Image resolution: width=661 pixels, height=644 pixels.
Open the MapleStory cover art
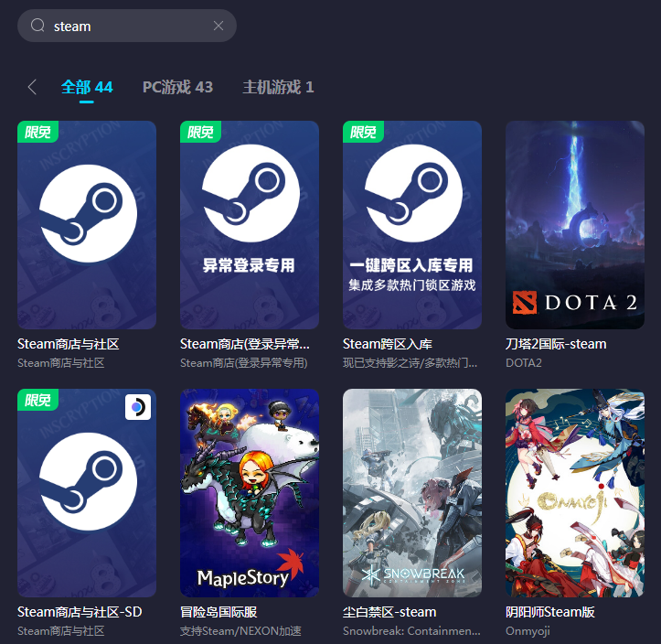250,492
